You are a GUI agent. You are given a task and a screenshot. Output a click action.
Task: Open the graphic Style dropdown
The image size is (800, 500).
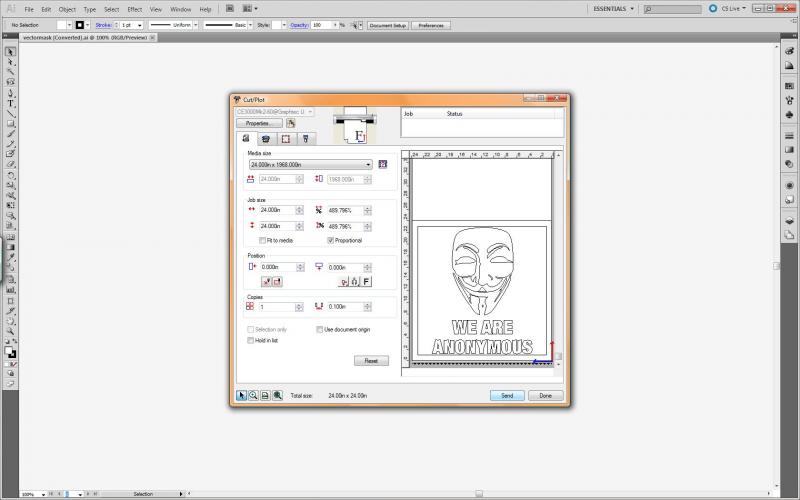point(284,25)
